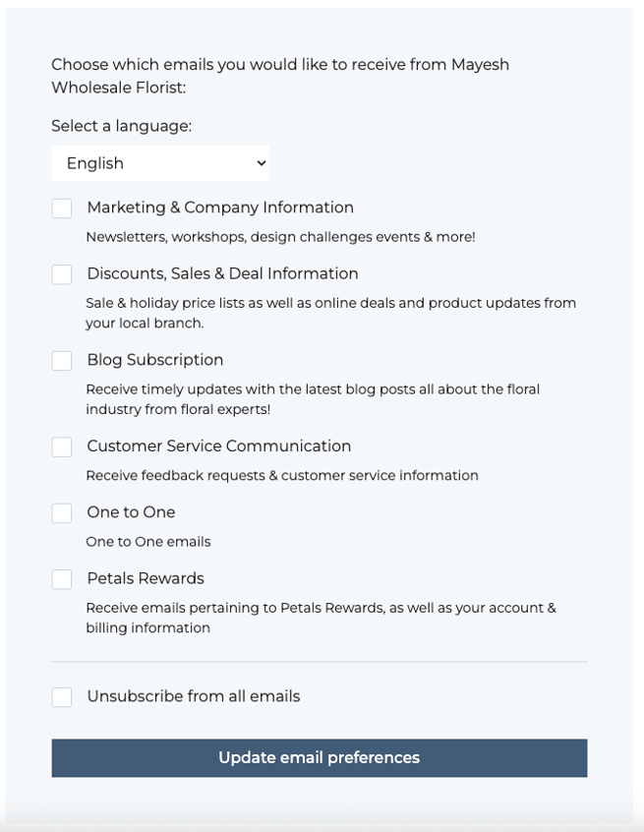Check the Customer Service Communication box
The image size is (644, 832).
pyautogui.click(x=62, y=446)
